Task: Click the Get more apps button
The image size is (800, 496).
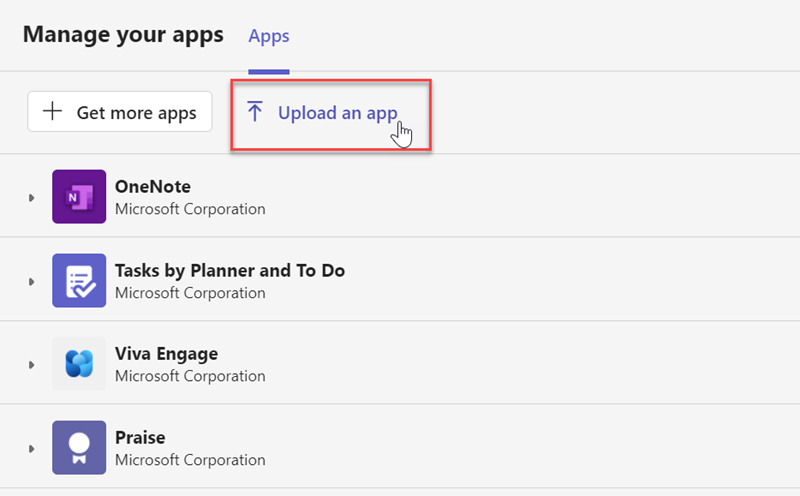Action: click(x=120, y=111)
